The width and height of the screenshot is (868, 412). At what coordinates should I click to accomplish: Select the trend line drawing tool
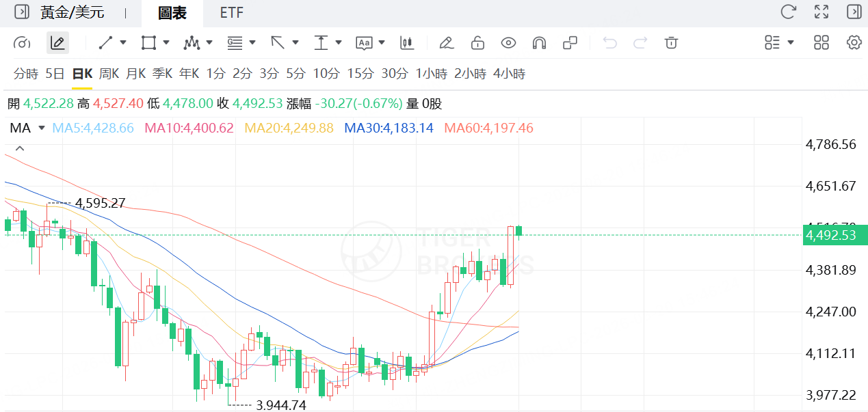point(105,43)
